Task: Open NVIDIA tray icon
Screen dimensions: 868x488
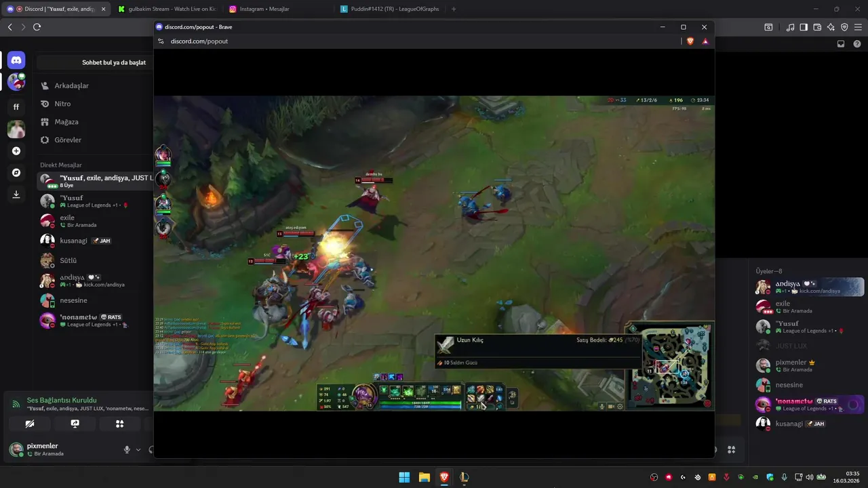Action: tap(755, 477)
